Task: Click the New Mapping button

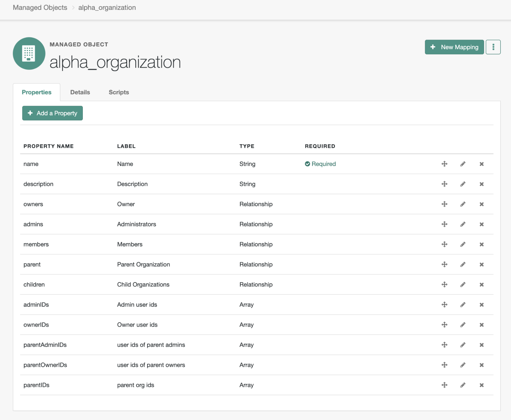Action: tap(454, 47)
